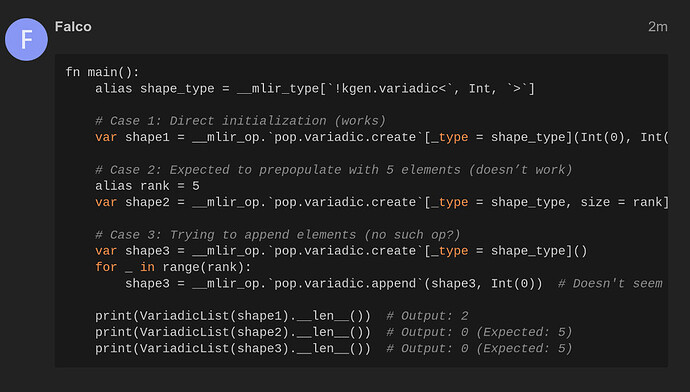
Task: Select the 'fn main():' code line
Action: pos(102,72)
